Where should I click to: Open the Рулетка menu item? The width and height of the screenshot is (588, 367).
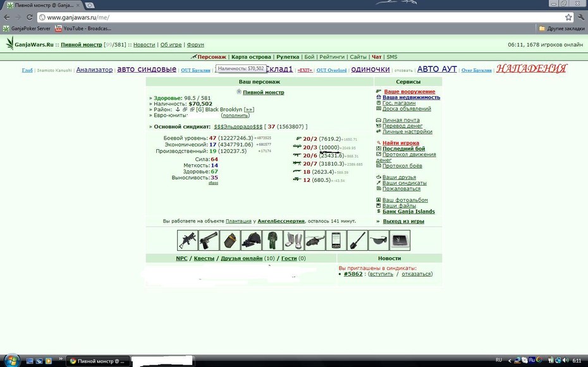288,57
